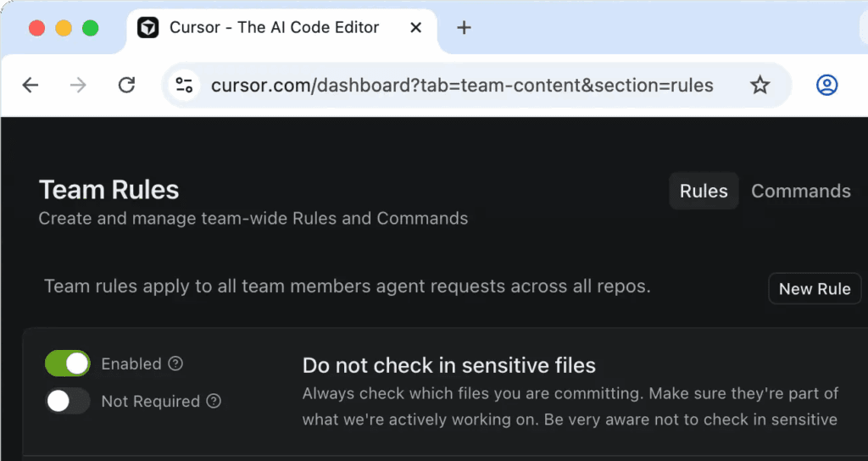
Task: Switch to the Commands tab
Action: (x=800, y=191)
